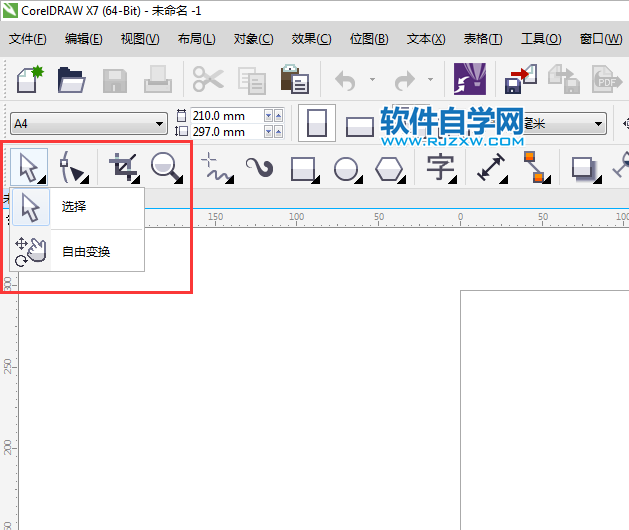Select the Zoom magnifier tool
This screenshot has height=530, width=629.
(166, 168)
